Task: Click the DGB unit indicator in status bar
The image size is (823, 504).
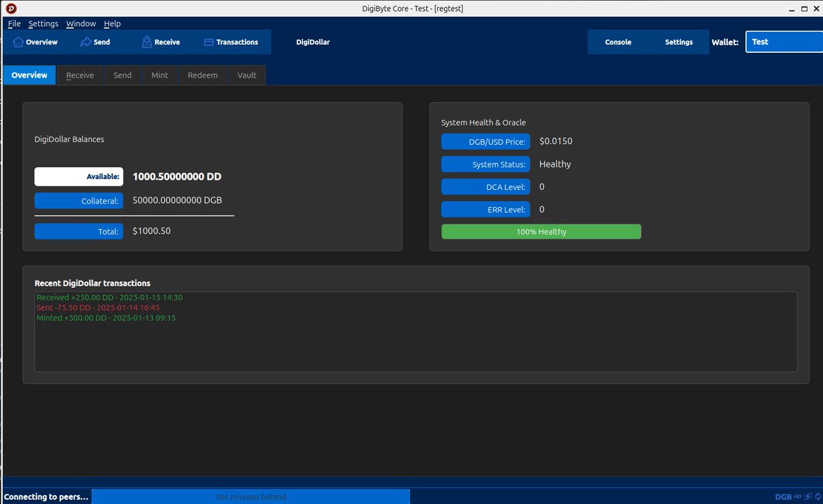Action: (x=783, y=496)
